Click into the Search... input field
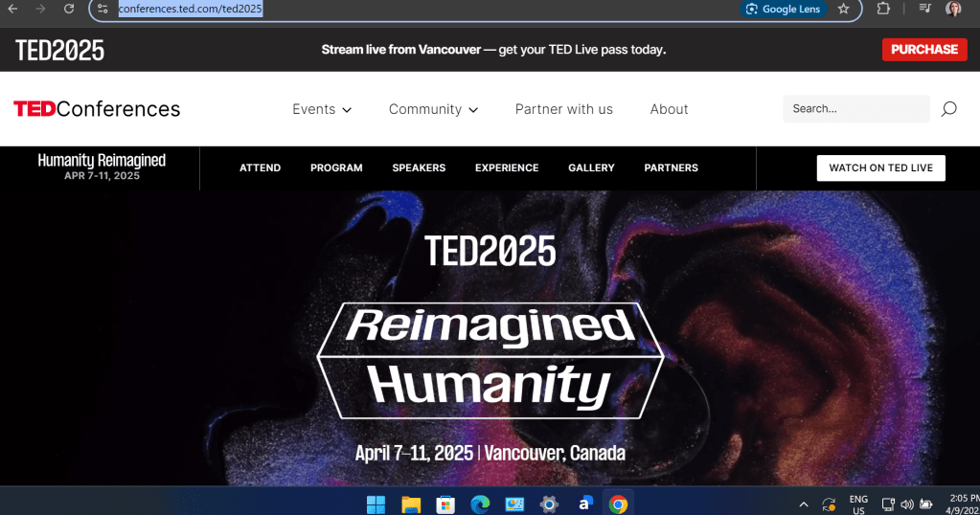Screen dimensions: 980x515 pyautogui.click(x=855, y=108)
